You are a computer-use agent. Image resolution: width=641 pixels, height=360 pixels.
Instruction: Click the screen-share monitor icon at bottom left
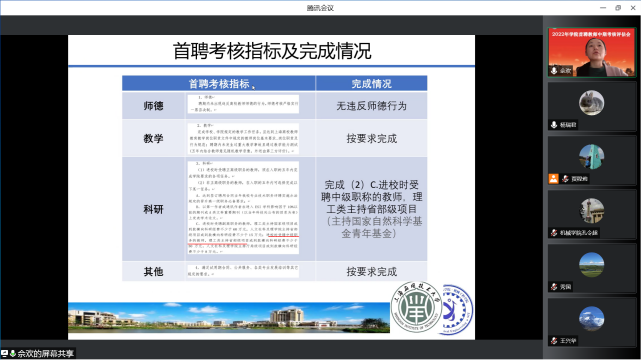(x=4, y=353)
